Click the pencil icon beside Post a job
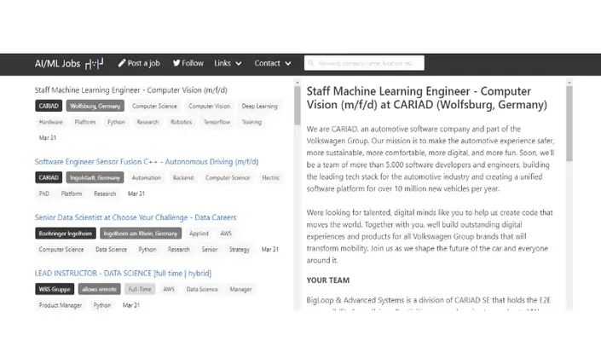601x364 pixels. [122, 63]
